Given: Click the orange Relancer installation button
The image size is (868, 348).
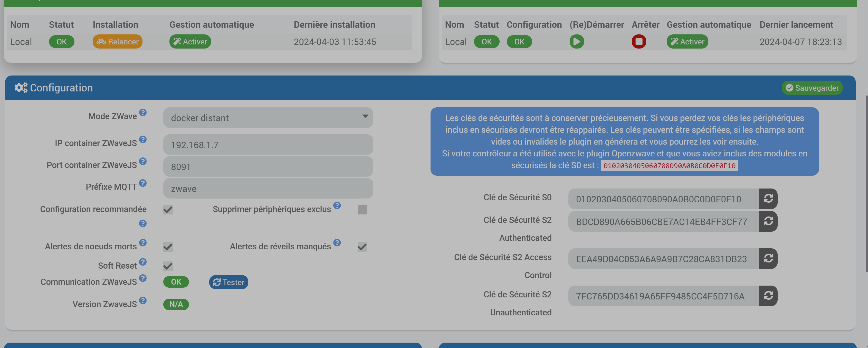Looking at the screenshot, I should point(117,41).
